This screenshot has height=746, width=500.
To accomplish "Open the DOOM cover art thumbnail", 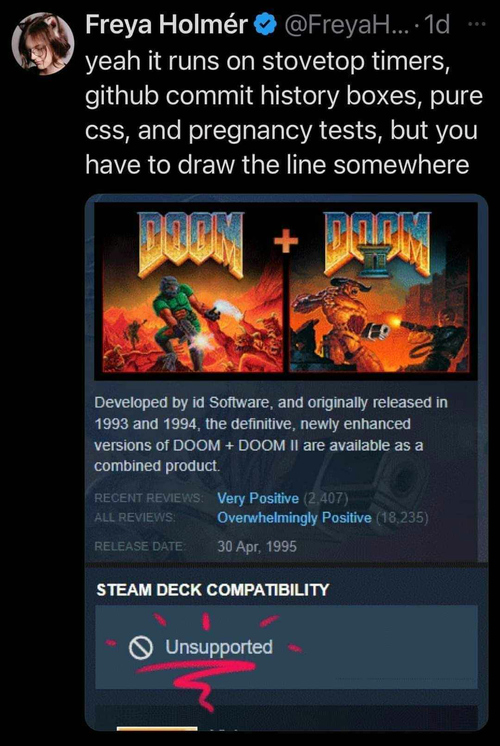I will click(192, 289).
